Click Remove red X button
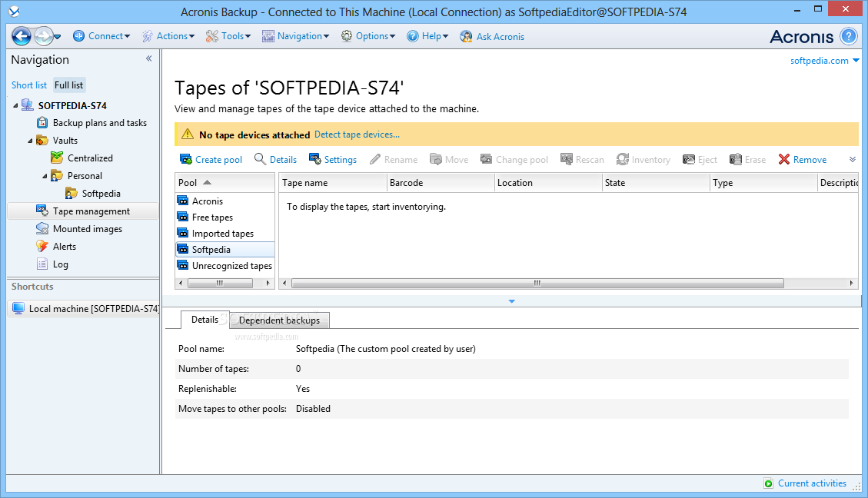The height and width of the screenshot is (498, 868). pyautogui.click(x=802, y=159)
